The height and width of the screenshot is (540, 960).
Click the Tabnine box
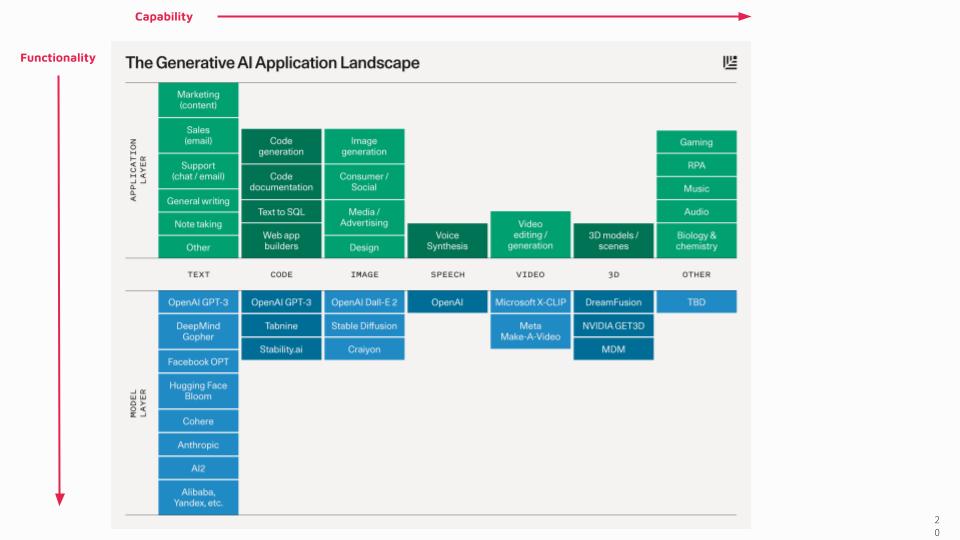tap(281, 326)
